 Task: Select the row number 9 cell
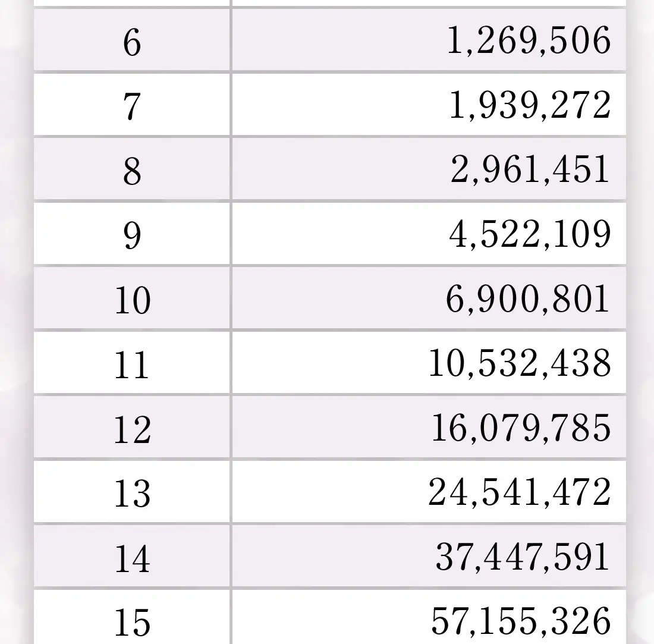tap(132, 235)
